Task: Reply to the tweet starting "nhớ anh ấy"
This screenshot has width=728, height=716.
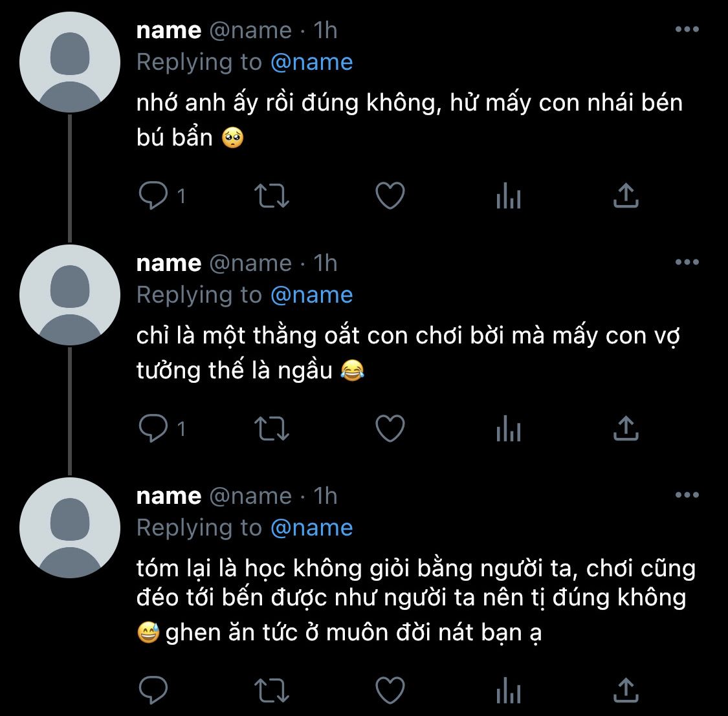Action: pos(154,196)
